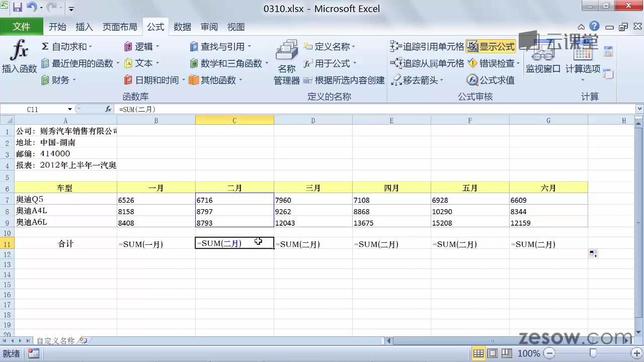The width and height of the screenshot is (644, 362).
Task: Open Excel Help question mark icon
Action: tap(594, 26)
